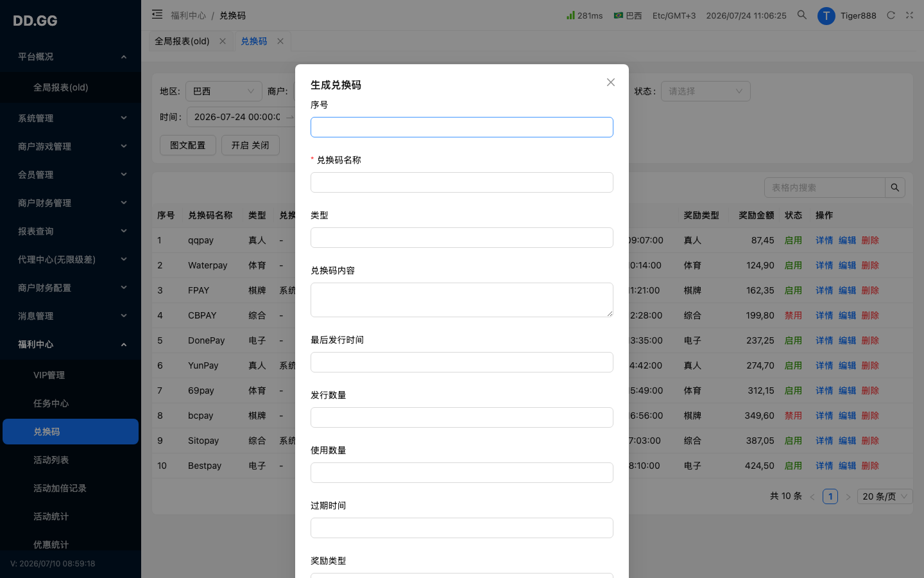Image resolution: width=924 pixels, height=578 pixels.
Task: Focus the 使用数量 input field
Action: coord(462,473)
